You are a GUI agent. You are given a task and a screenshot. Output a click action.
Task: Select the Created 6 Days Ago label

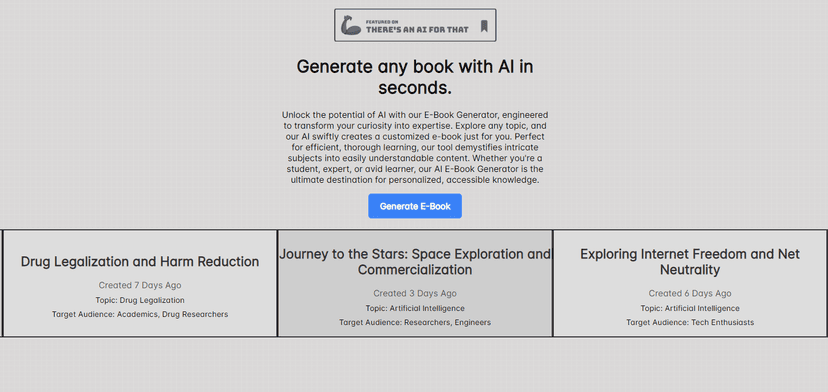pos(690,293)
